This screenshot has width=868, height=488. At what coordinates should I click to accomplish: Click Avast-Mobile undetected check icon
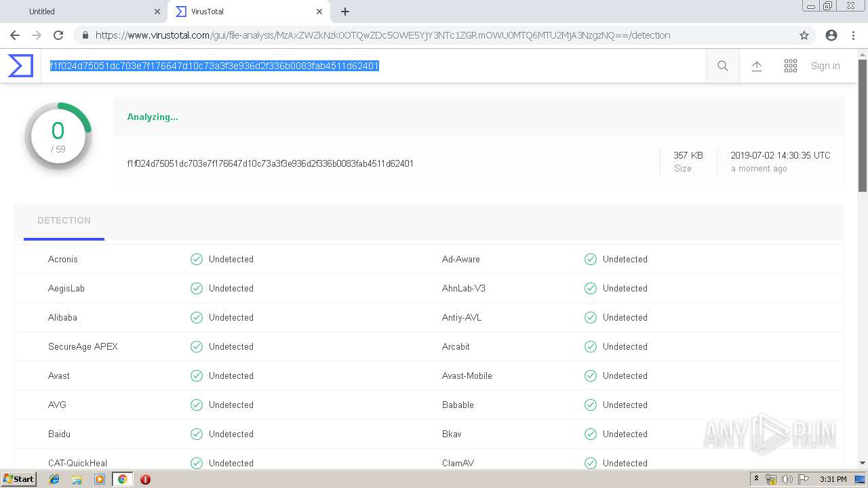(x=591, y=375)
